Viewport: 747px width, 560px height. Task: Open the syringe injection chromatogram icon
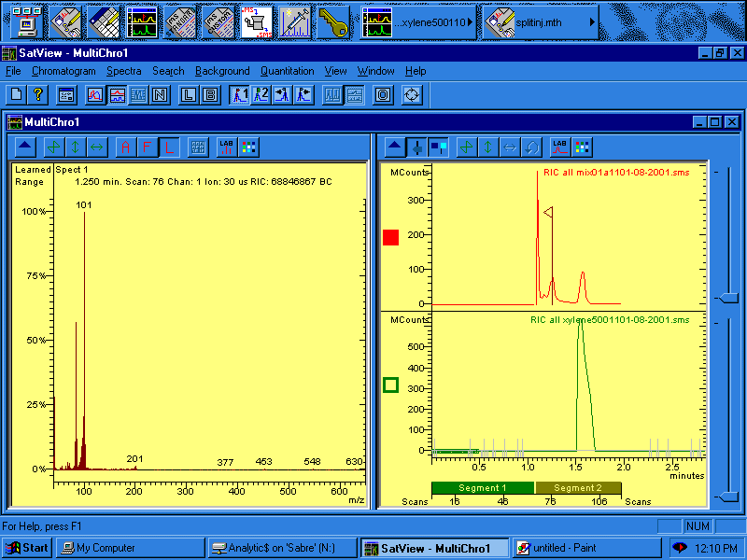[x=295, y=21]
